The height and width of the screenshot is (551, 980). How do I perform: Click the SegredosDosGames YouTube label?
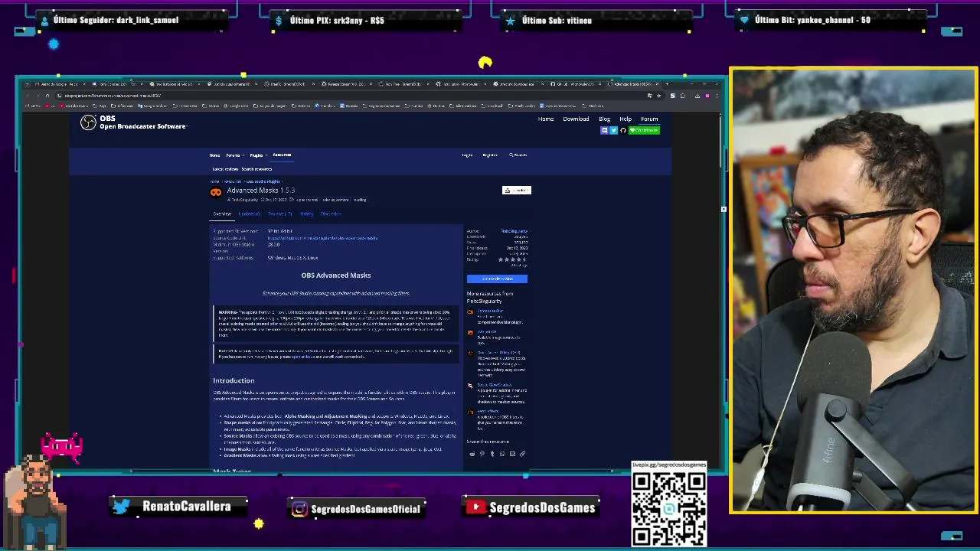pos(542,507)
